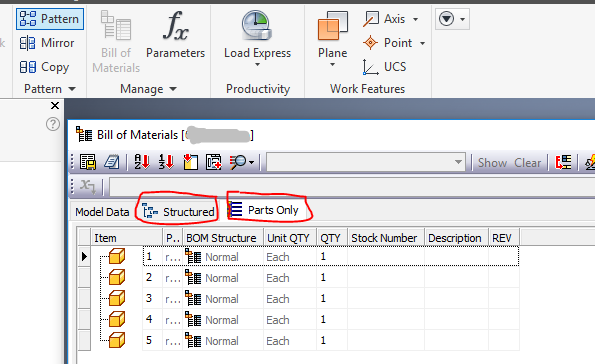Image resolution: width=595 pixels, height=364 pixels.
Task: Click Normal BOM structure in row 3
Action: [x=222, y=299]
